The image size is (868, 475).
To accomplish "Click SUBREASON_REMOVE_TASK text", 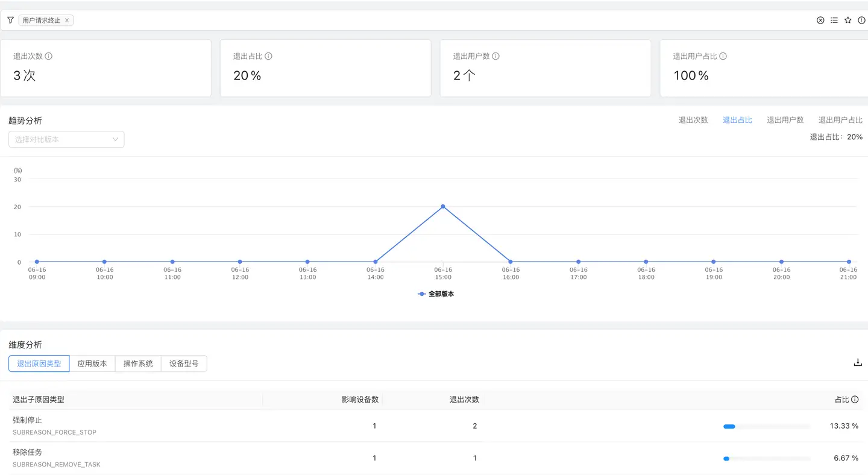I will coord(57,464).
